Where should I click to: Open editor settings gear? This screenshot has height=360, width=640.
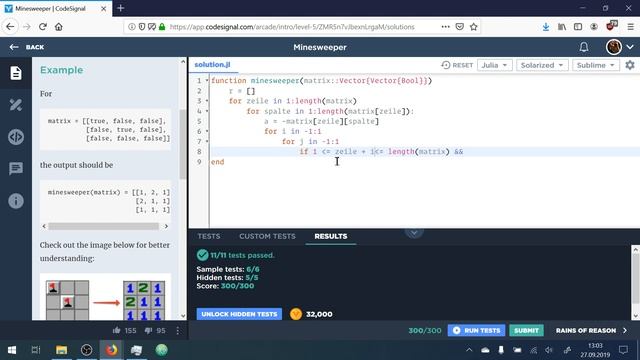pyautogui.click(x=630, y=65)
